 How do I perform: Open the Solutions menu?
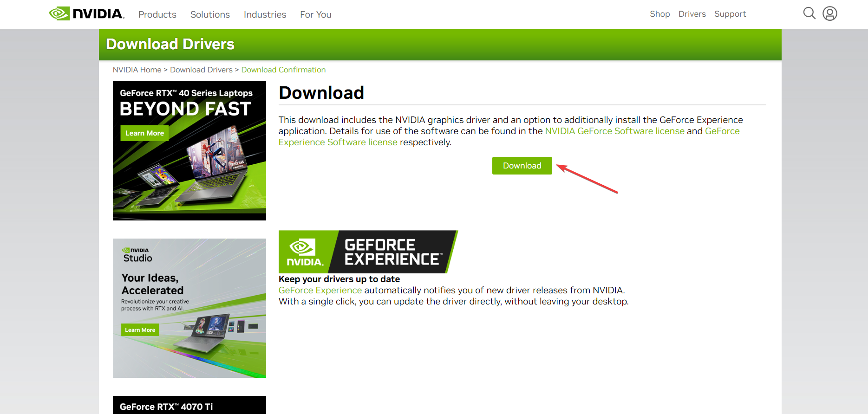click(x=210, y=14)
